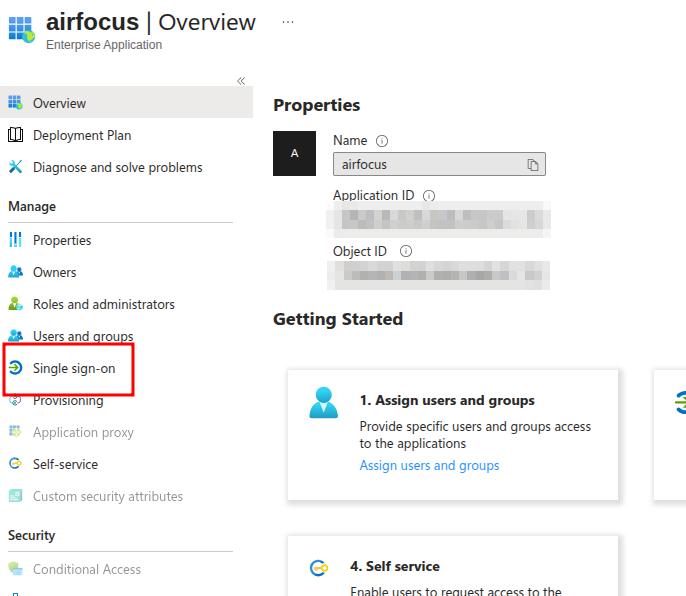Click the Security section label
The width and height of the screenshot is (686, 596).
32,535
